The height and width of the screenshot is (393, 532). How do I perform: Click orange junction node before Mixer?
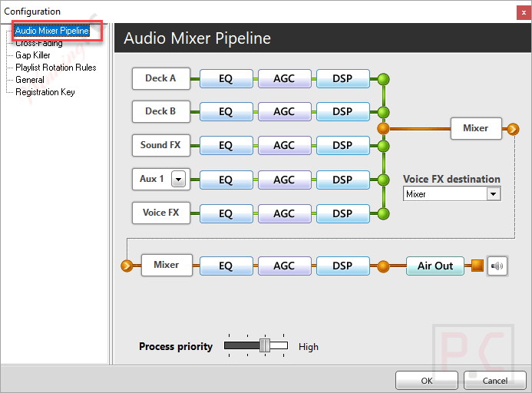click(x=383, y=129)
